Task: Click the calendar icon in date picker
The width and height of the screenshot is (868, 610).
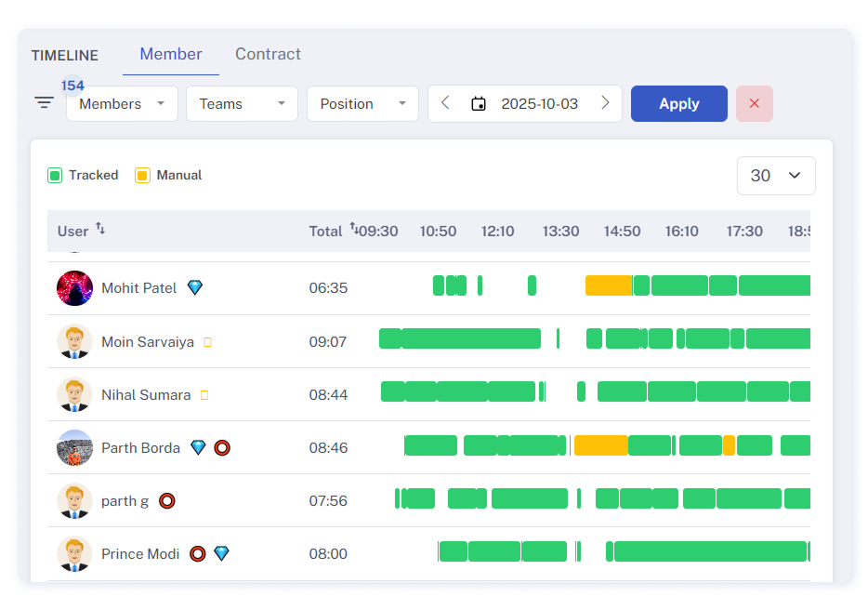Action: point(479,104)
